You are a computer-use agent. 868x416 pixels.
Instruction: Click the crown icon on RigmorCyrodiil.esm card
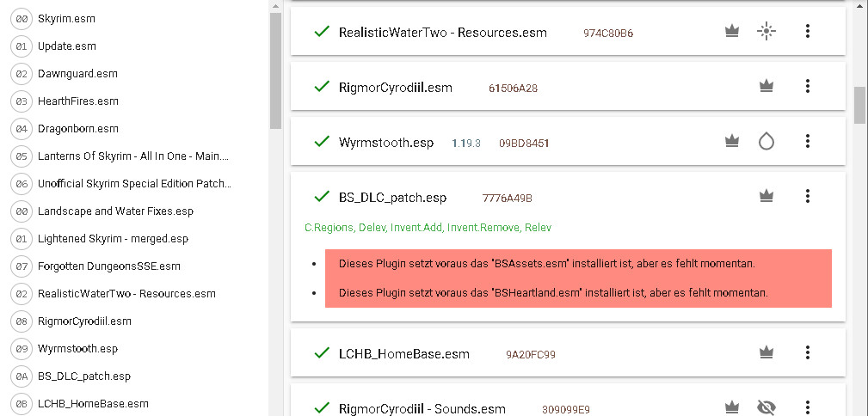(x=766, y=86)
